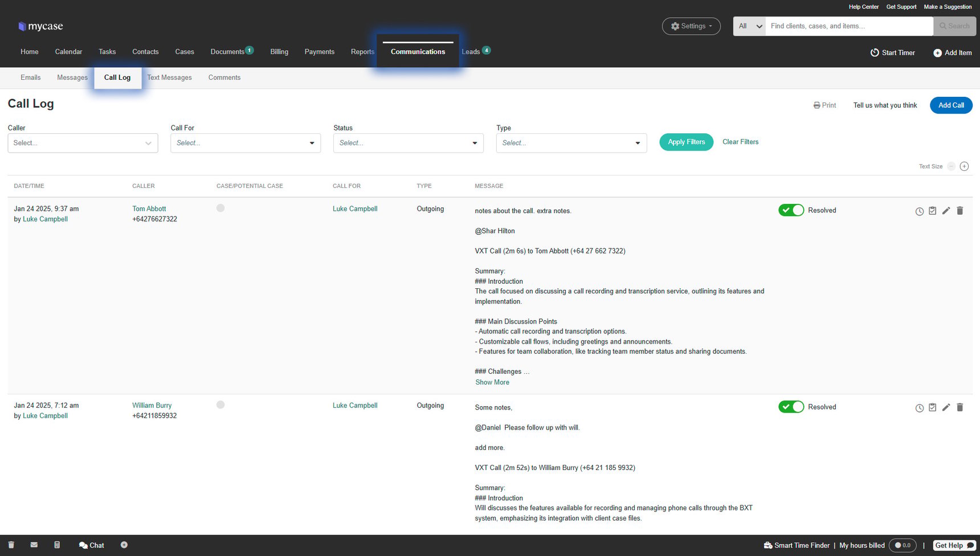The height and width of the screenshot is (556, 980).
Task: Switch to the Text Messages tab
Action: click(x=169, y=77)
